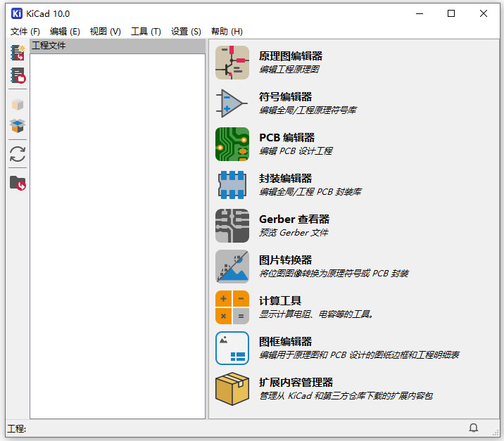Launch the Image Converter icon

pos(232,267)
